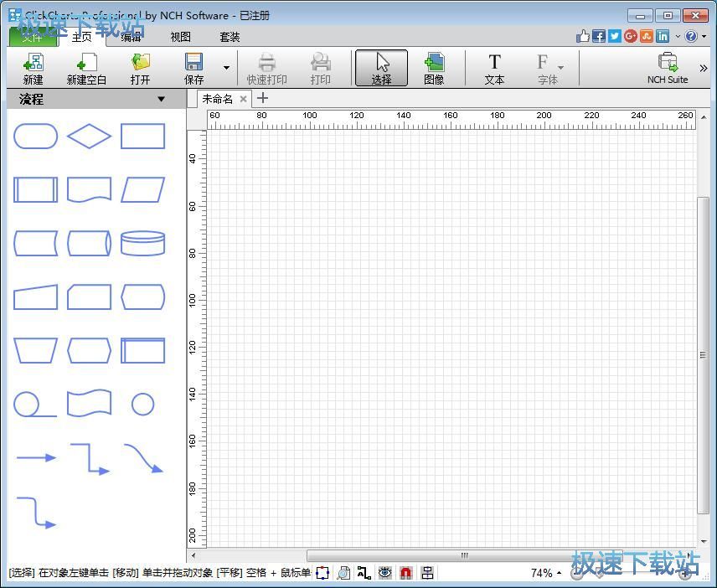Screen dimensions: 717x588
Task: Pick the document shape with wavy bottom
Action: coord(89,190)
